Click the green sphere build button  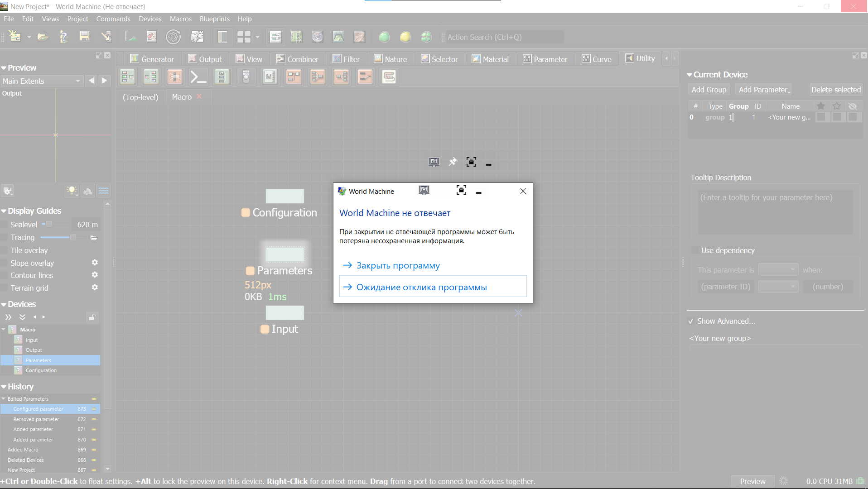pyautogui.click(x=384, y=37)
